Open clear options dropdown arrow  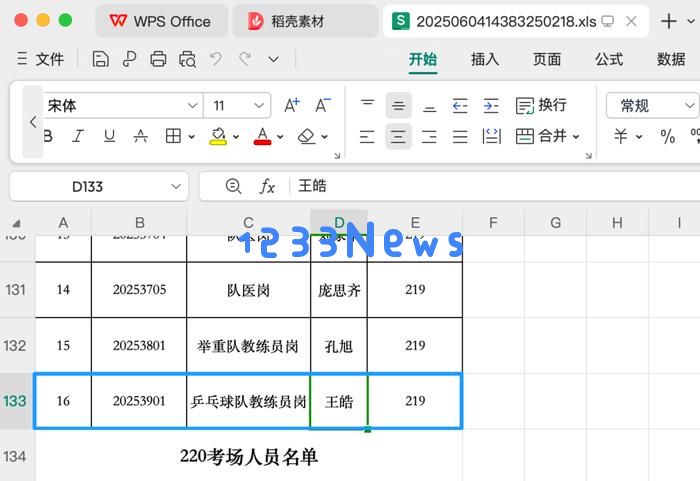(x=325, y=137)
